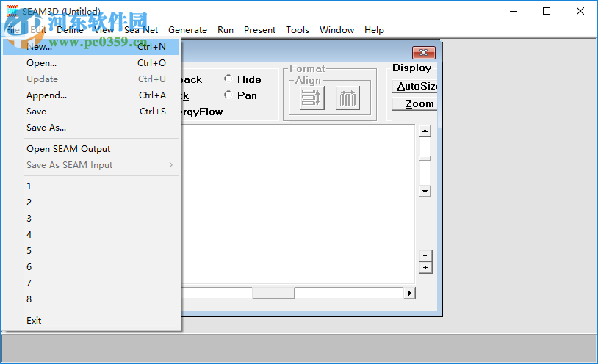Expand Save As SEAM Input submenu arrow
Screen dimensions: 598x364
coord(171,165)
